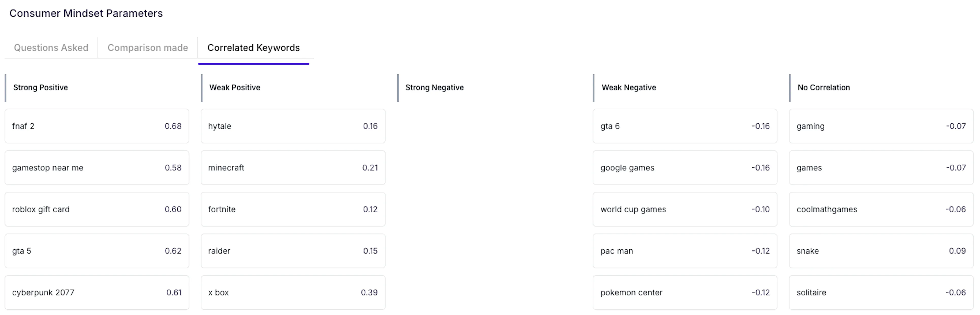Click the hytale keyword card
The image size is (980, 315).
(x=293, y=126)
